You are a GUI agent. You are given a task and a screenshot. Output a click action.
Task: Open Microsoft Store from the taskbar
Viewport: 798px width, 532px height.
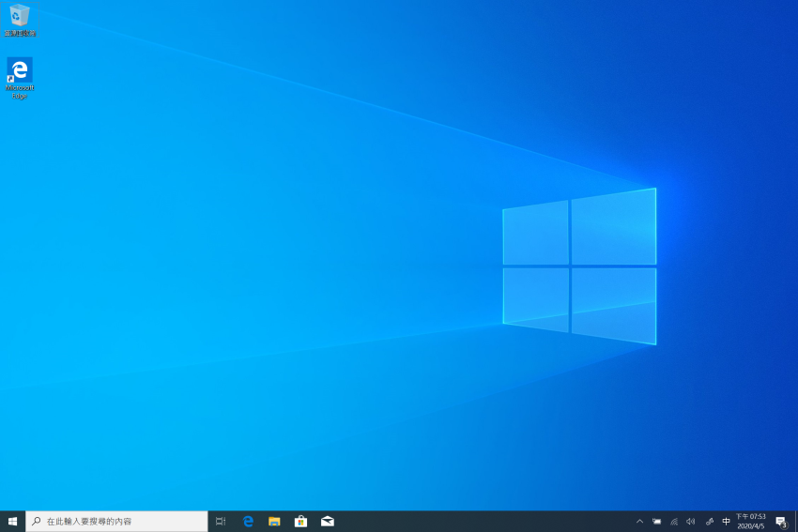click(x=300, y=522)
